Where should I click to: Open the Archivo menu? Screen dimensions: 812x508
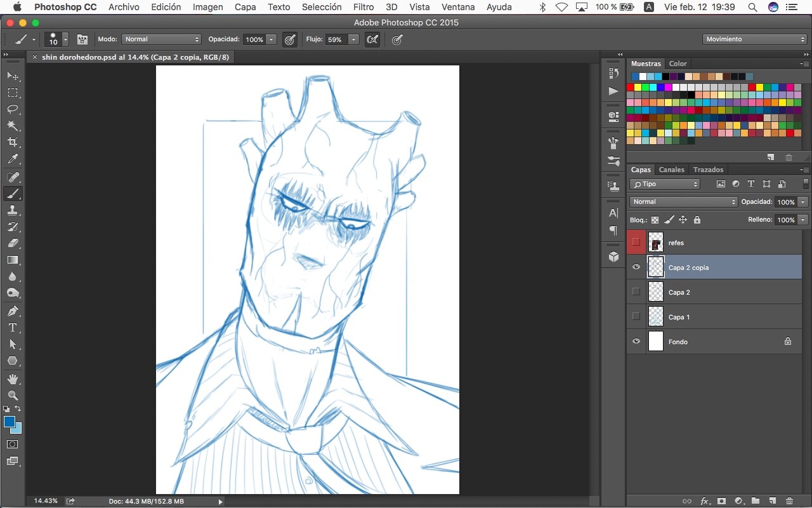tap(124, 7)
